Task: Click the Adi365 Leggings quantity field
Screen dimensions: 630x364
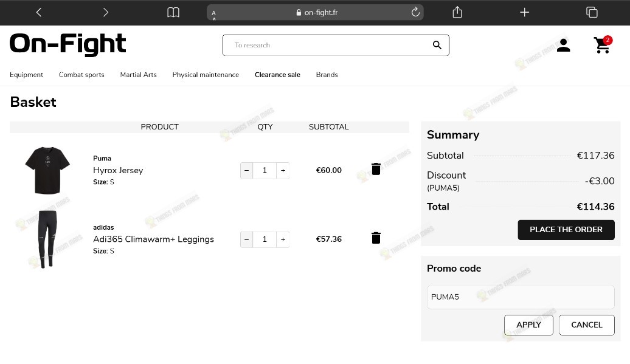Action: [x=265, y=239]
